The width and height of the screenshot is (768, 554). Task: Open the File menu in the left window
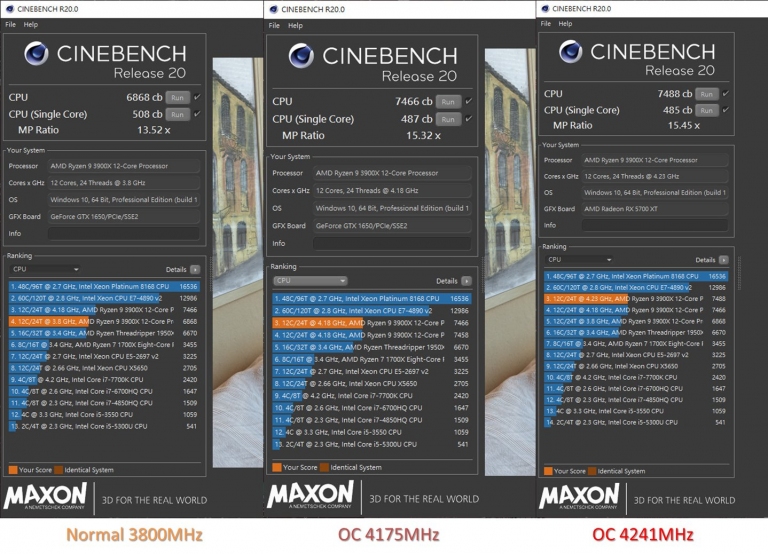10,24
